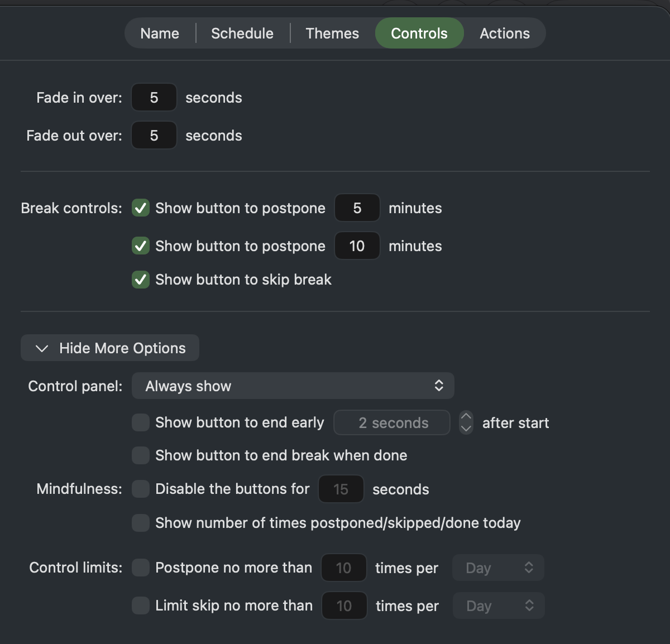The image size is (670, 644).
Task: Uncheck Show button to postpone 10 minutes
Action: tap(141, 246)
